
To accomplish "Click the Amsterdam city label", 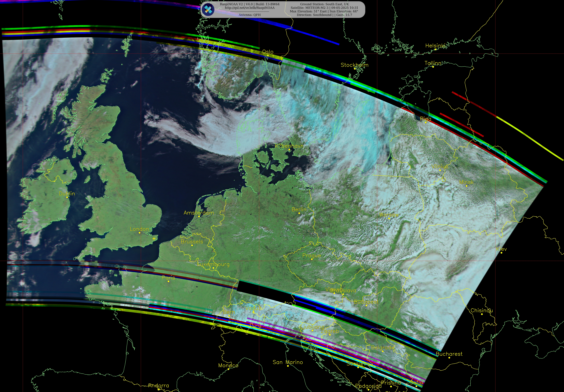I will [199, 213].
